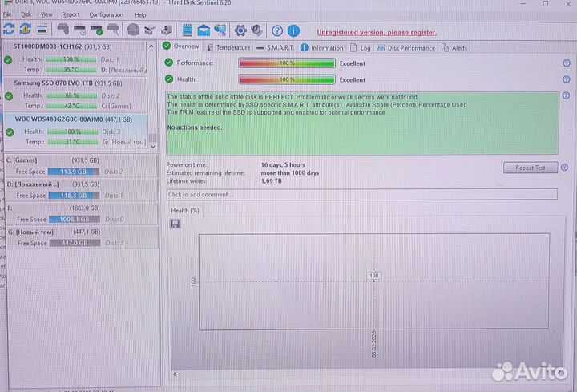This screenshot has height=392, width=577.
Task: Click the toolbar icon showing horizontal bars
Action: click(x=42, y=29)
